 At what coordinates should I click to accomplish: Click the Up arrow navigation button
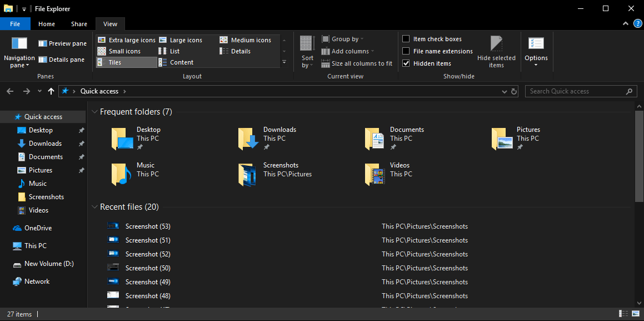tap(51, 91)
